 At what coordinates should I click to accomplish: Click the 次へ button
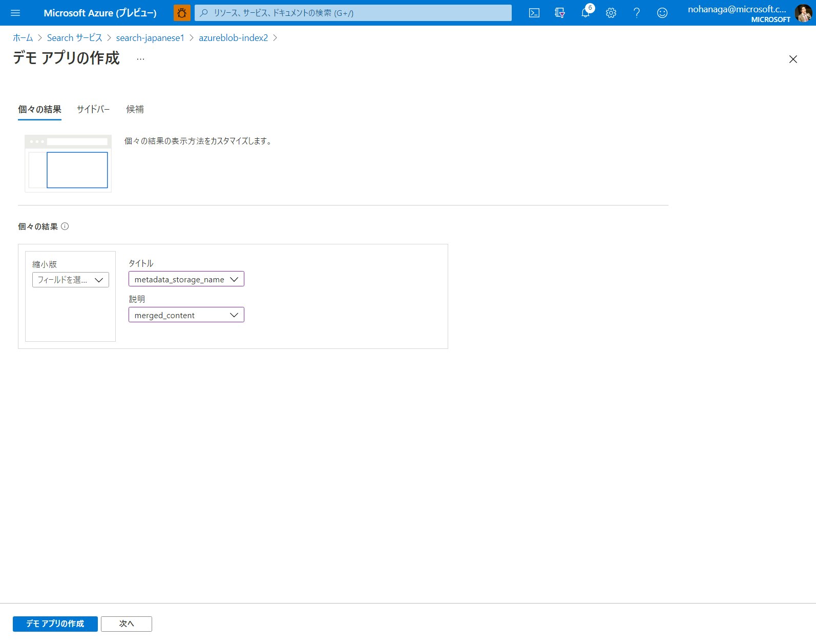tap(127, 624)
